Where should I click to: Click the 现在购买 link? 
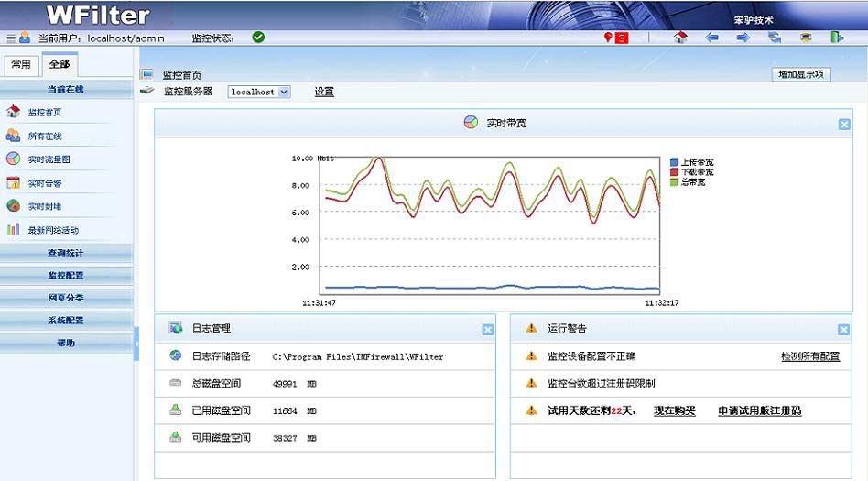(674, 410)
